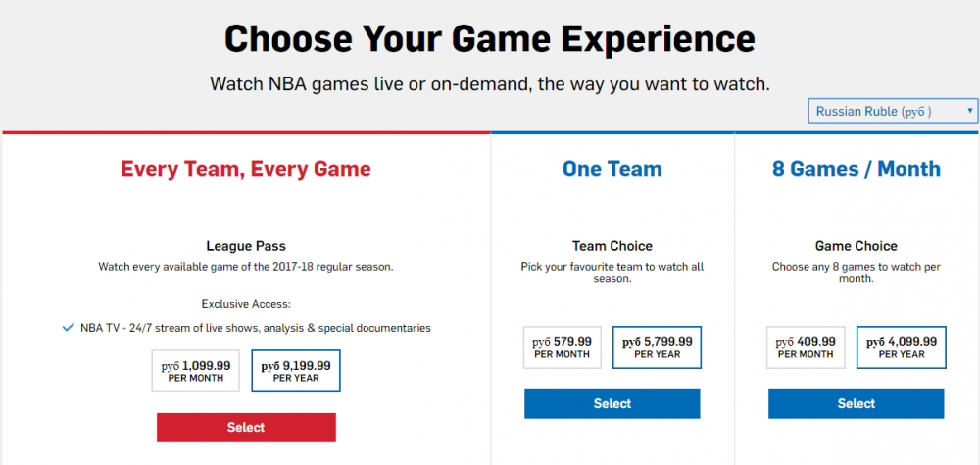Screen dimensions: 980x465
Task: Click the Choose Your Game Experience title
Action: (490, 38)
